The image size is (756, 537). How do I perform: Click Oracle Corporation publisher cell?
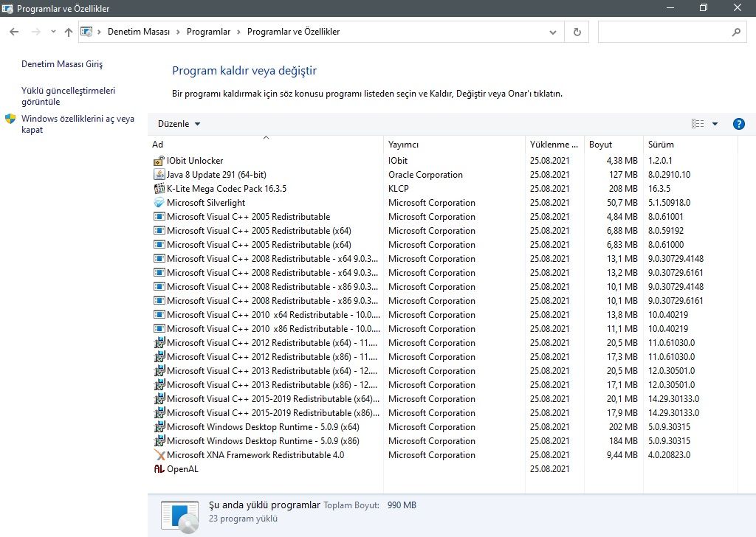pos(425,175)
